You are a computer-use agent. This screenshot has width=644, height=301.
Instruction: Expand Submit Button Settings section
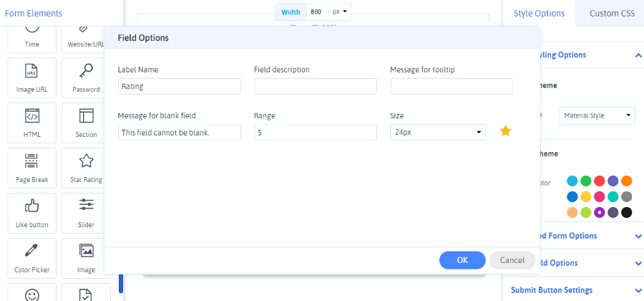click(638, 290)
